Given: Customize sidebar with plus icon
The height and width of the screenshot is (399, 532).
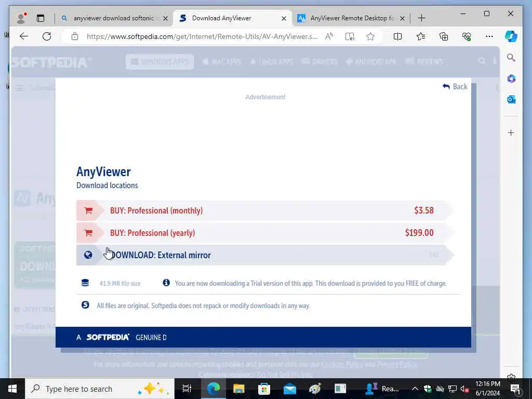Looking at the screenshot, I should (511, 132).
